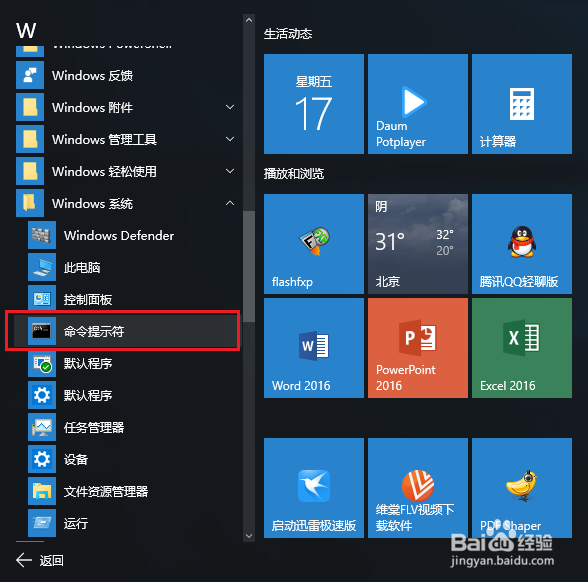
Task: Click the 运行 run icon
Action: pos(42,523)
